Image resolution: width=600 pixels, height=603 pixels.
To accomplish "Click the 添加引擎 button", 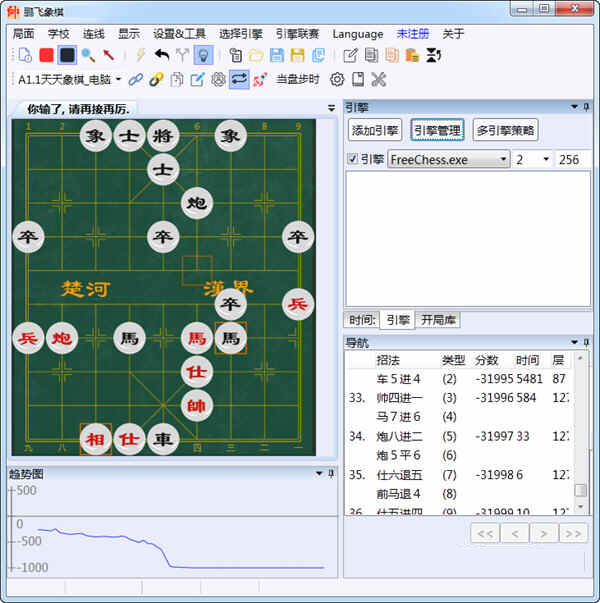I will pos(375,130).
